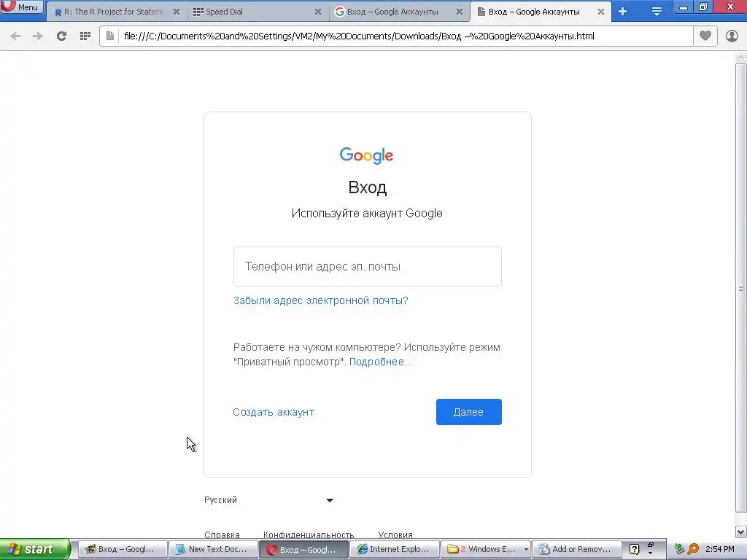Viewport: 747px width, 560px height.
Task: Go back with the back arrow
Action: point(15,36)
